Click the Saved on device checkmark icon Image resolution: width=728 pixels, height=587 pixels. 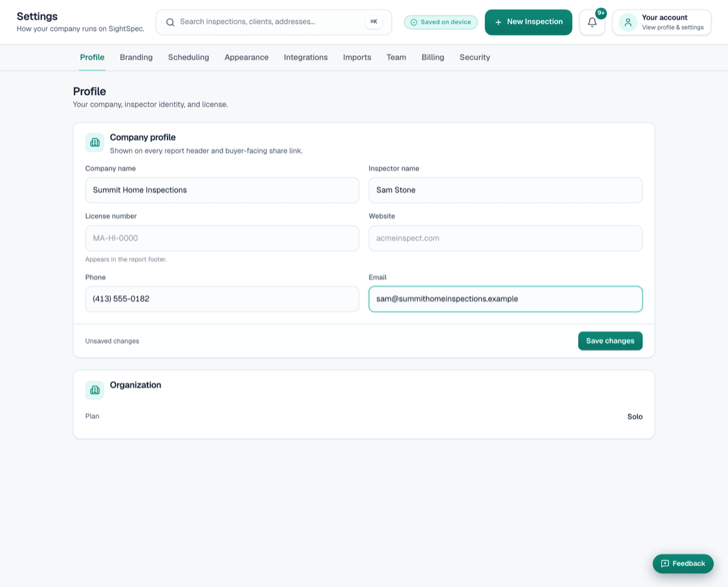tap(414, 22)
